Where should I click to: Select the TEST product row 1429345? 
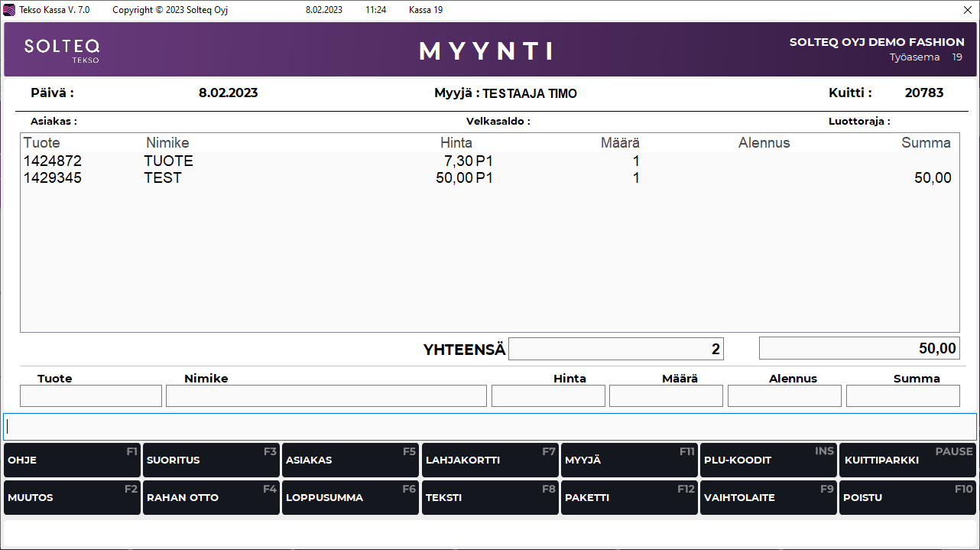pos(306,178)
